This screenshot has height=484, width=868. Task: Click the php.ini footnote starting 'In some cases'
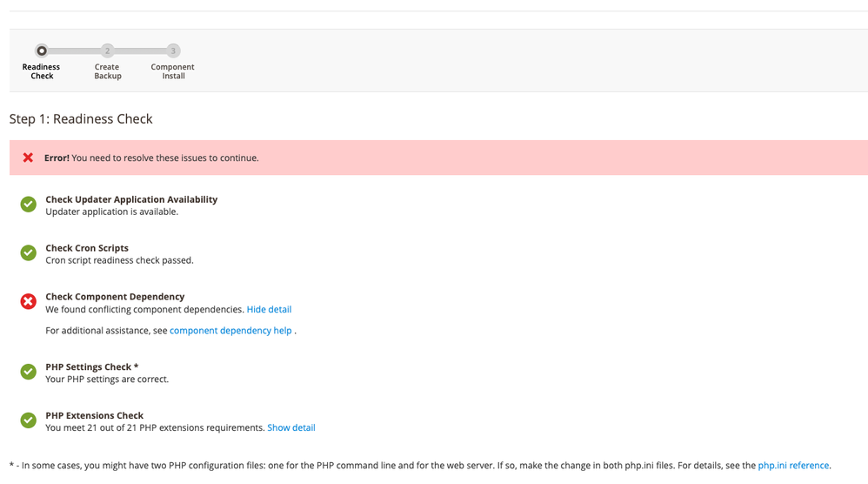[420, 466]
